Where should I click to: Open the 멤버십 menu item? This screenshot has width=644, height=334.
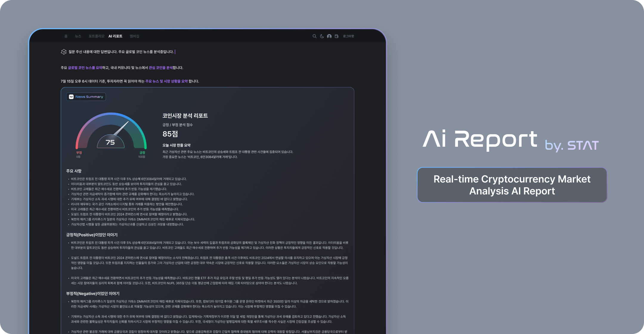[x=134, y=36]
